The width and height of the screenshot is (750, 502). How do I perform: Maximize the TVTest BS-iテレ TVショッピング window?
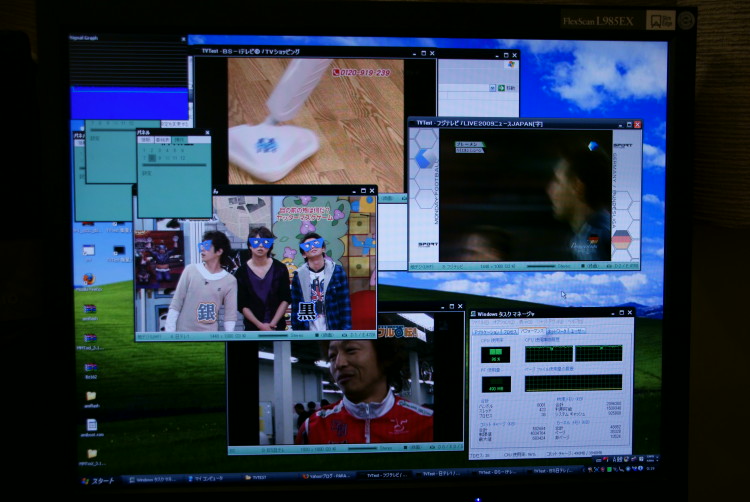coord(423,53)
